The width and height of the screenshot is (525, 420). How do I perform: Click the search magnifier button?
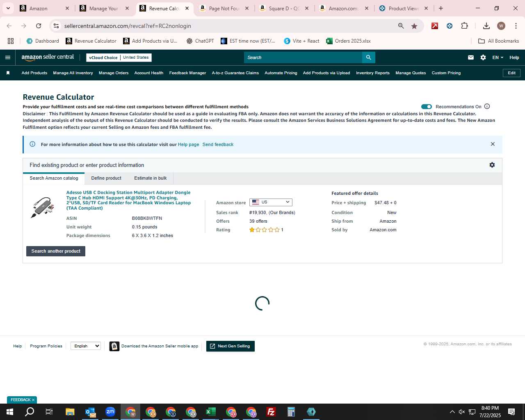(368, 57)
